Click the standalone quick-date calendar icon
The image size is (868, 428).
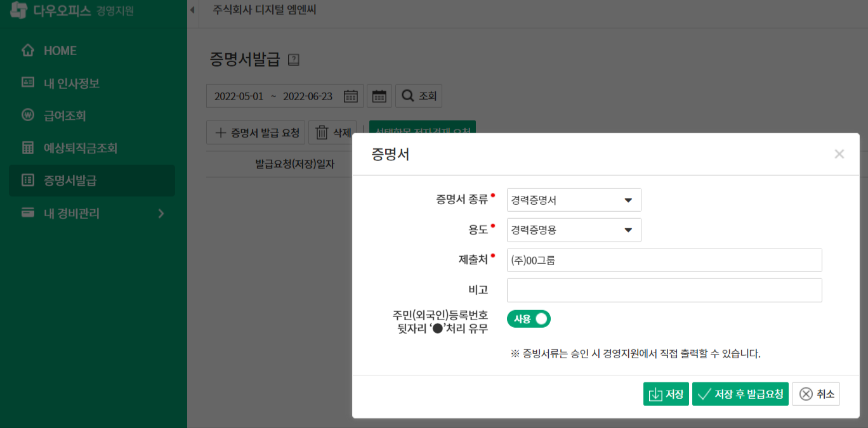point(379,95)
